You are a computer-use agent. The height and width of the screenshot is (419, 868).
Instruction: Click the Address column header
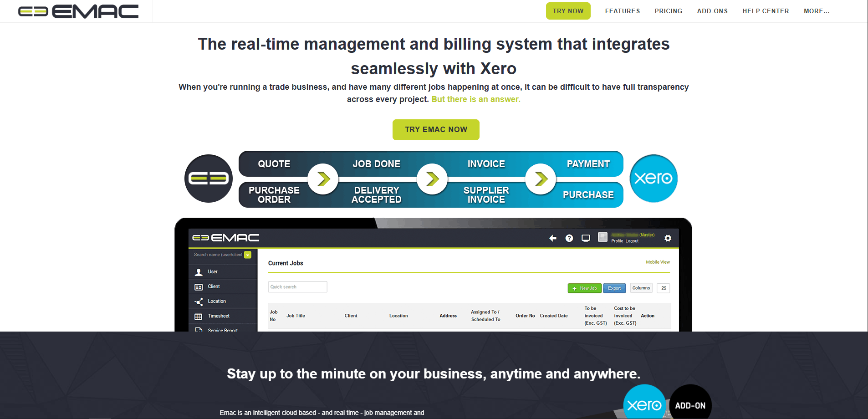tap(448, 316)
